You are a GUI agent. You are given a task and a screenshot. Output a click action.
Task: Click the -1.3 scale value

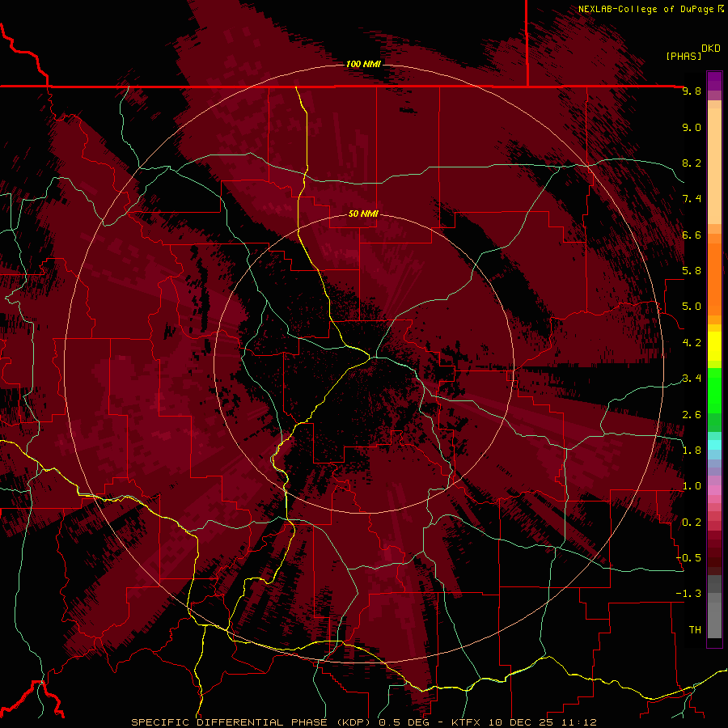click(x=689, y=594)
